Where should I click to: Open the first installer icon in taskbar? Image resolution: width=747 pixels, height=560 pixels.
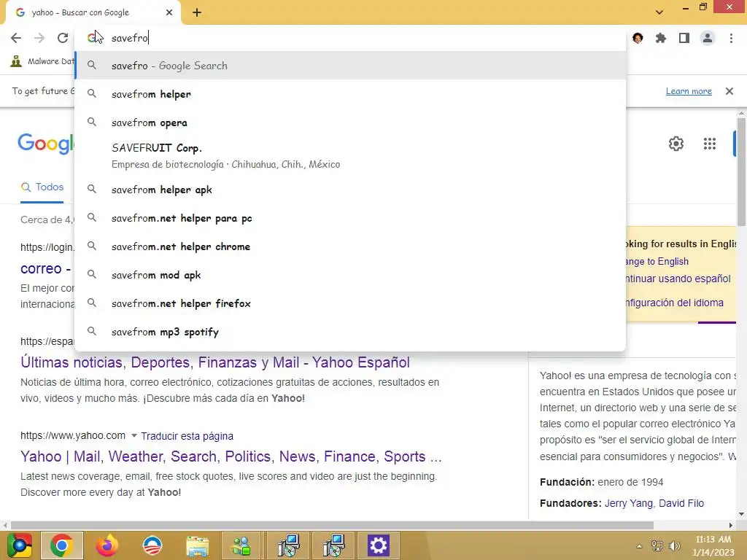[288, 545]
